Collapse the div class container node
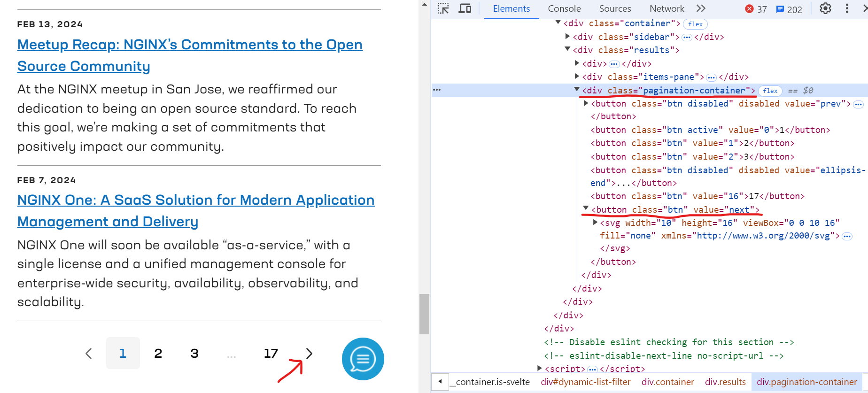 558,22
